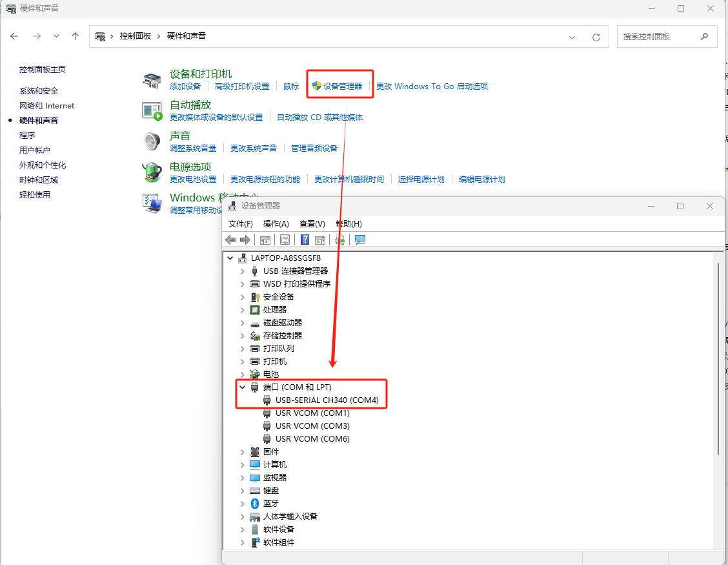The width and height of the screenshot is (728, 565).
Task: Collapse the LAPTOP-A8SSGSF8 root node
Action: point(230,258)
